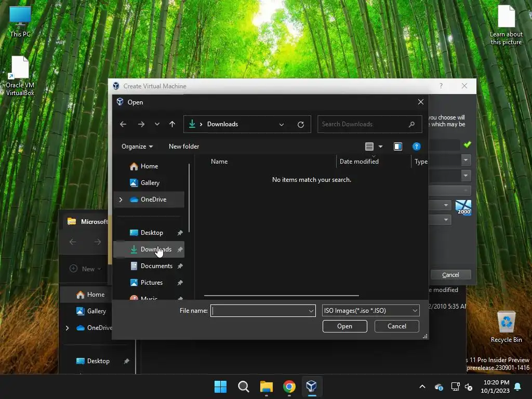This screenshot has height=399, width=532.
Task: Refresh the Downloads folder listing
Action: point(301,124)
